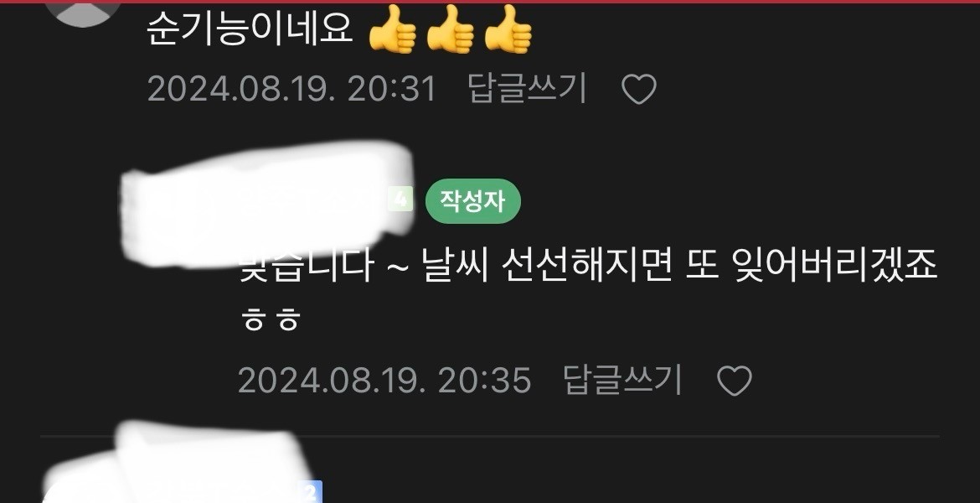
Task: Click the ㅎㅎ line of the reply
Action: point(270,319)
